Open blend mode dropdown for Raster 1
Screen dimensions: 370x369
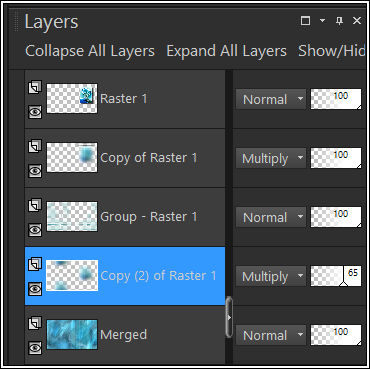pyautogui.click(x=271, y=99)
